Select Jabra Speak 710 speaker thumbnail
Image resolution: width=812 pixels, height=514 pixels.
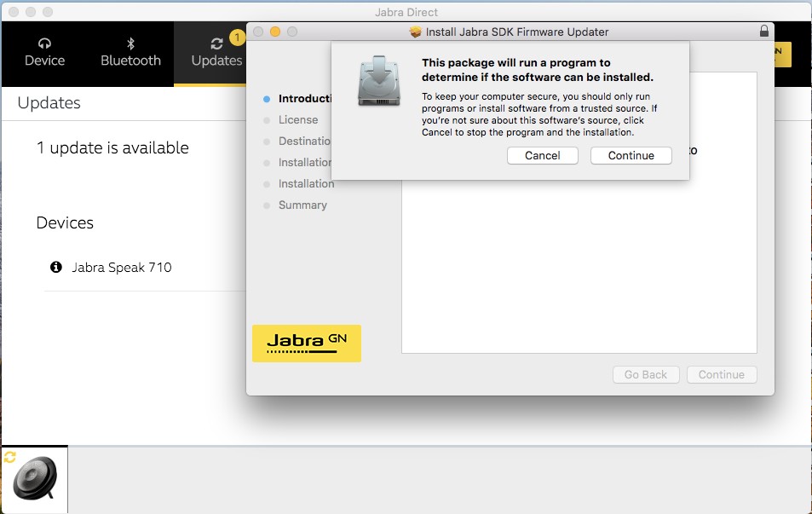[34, 479]
